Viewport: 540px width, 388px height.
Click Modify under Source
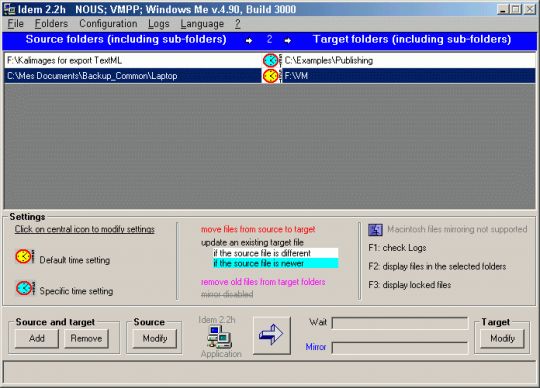pyautogui.click(x=155, y=338)
